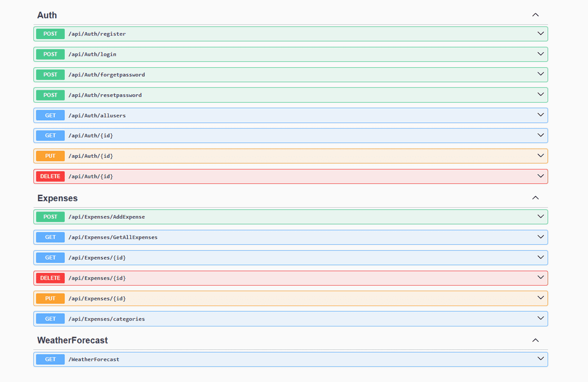Open the /api/Auth/allusers path text
The height and width of the screenshot is (382, 588).
[x=97, y=115]
